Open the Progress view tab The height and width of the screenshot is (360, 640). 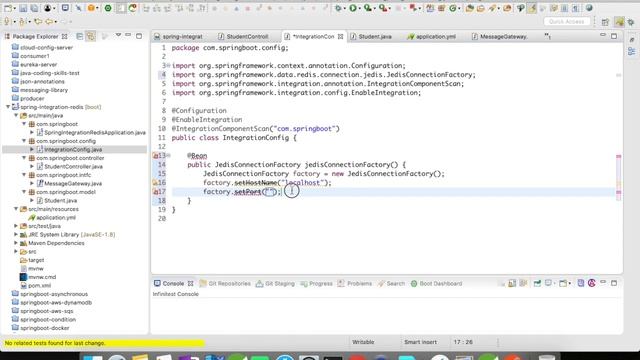click(316, 283)
